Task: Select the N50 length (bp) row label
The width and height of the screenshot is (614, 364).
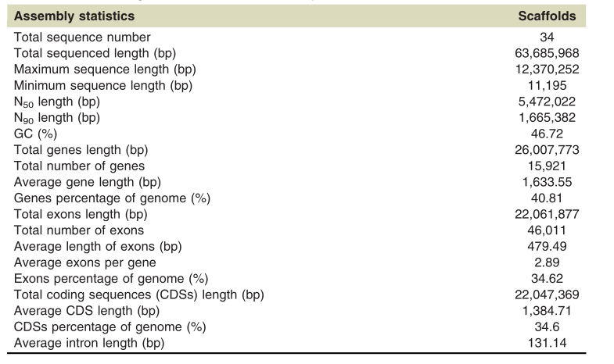Action: pos(57,102)
